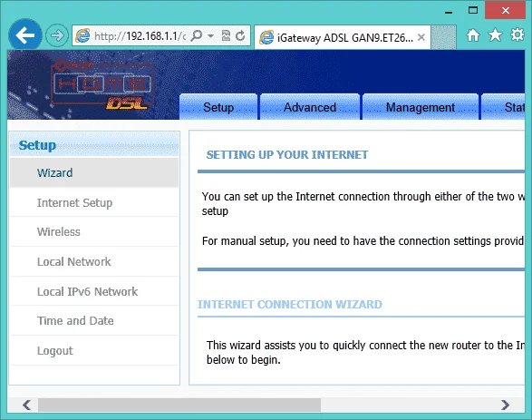The width and height of the screenshot is (532, 420).
Task: Open a new blank tab
Action: pyautogui.click(x=443, y=37)
